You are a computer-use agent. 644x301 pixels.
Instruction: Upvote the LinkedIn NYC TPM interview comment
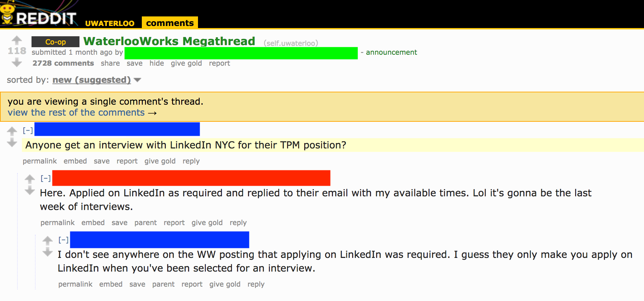(x=12, y=131)
